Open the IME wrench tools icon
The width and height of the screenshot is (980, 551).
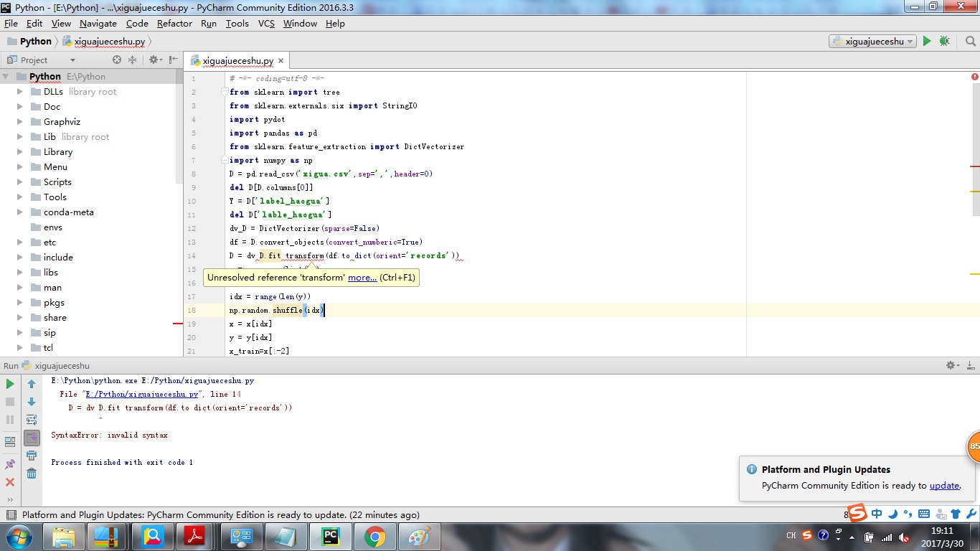click(x=971, y=514)
